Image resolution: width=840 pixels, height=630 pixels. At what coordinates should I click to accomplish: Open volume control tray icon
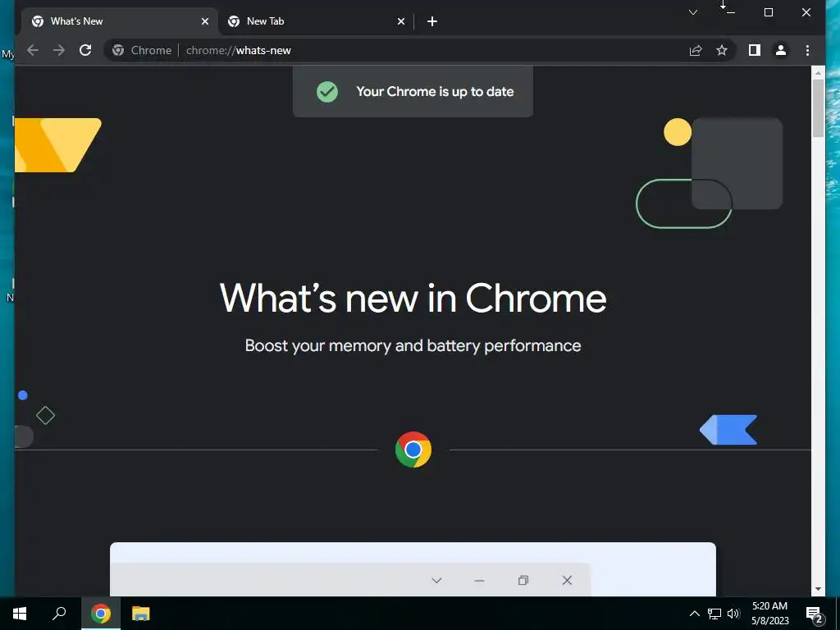(733, 614)
